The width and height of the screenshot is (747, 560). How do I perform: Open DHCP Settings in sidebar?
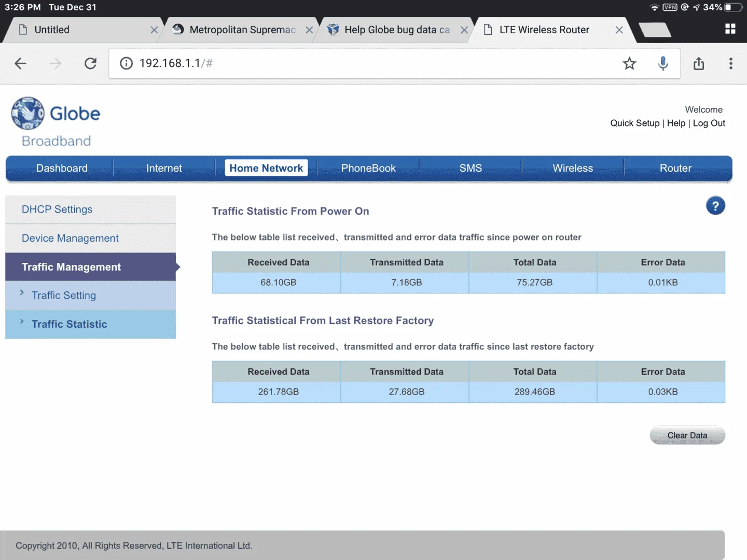[90, 209]
